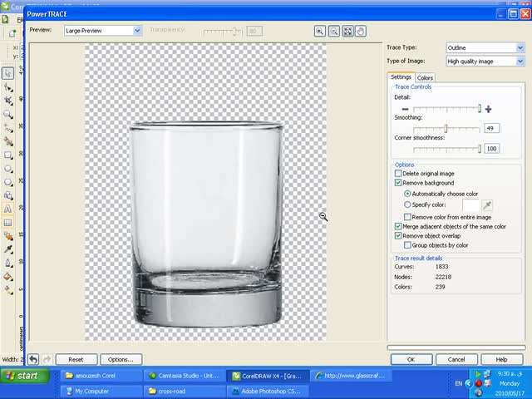
Task: Click the Zoom Out magnifier icon
Action: (x=334, y=32)
